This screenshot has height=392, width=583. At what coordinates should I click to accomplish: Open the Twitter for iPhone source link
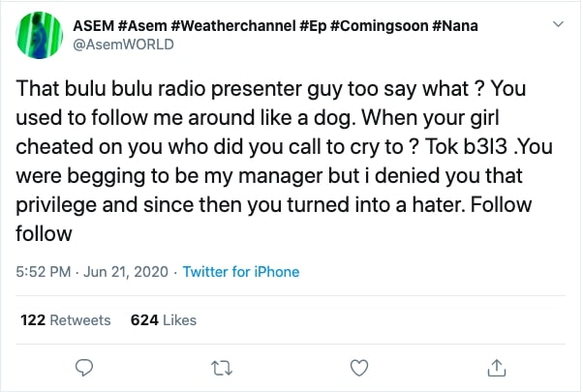[x=241, y=272]
